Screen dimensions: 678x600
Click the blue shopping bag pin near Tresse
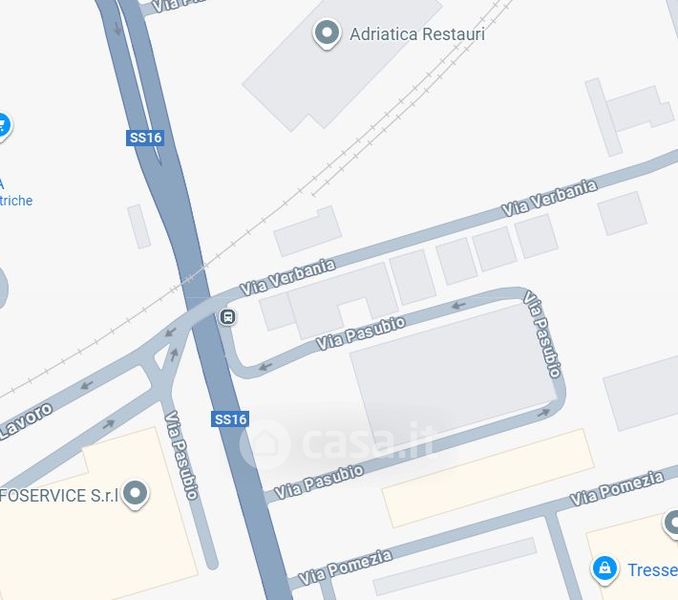click(x=604, y=569)
